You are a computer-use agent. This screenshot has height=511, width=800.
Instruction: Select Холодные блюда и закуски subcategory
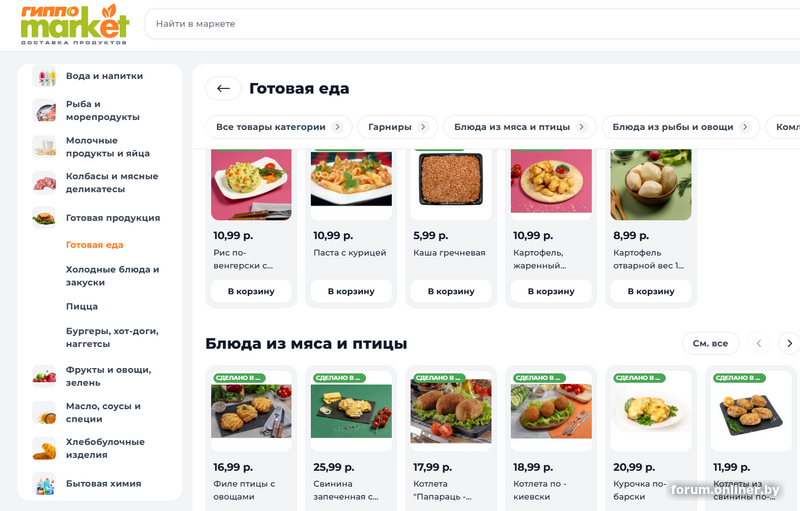pyautogui.click(x=112, y=276)
